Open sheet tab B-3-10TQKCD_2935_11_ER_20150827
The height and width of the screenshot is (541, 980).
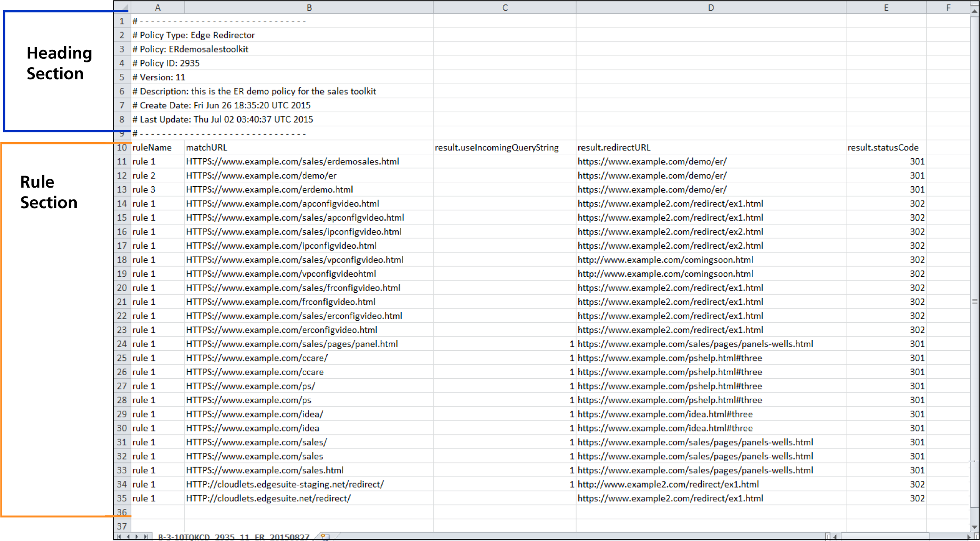tap(233, 537)
